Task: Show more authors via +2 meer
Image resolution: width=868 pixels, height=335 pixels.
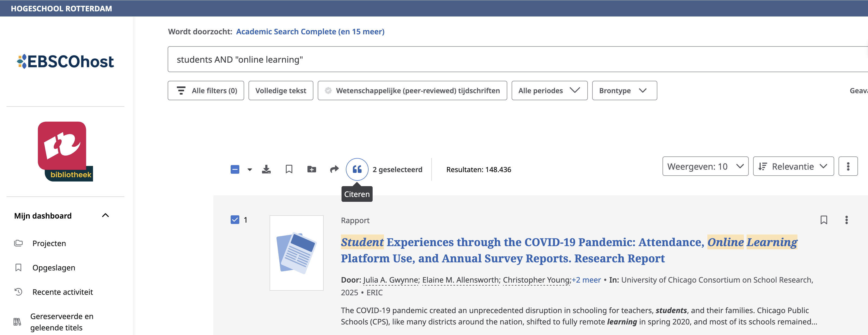Action: click(586, 280)
